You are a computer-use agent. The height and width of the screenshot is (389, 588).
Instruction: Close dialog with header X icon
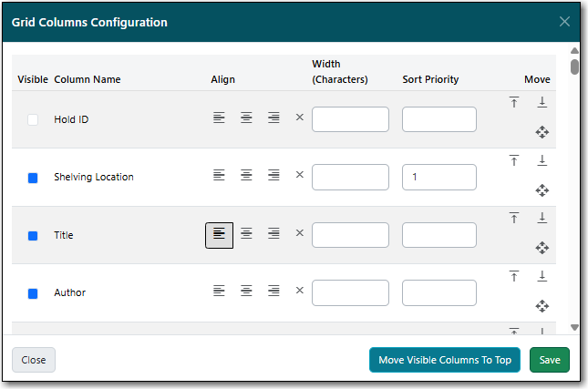pos(564,21)
